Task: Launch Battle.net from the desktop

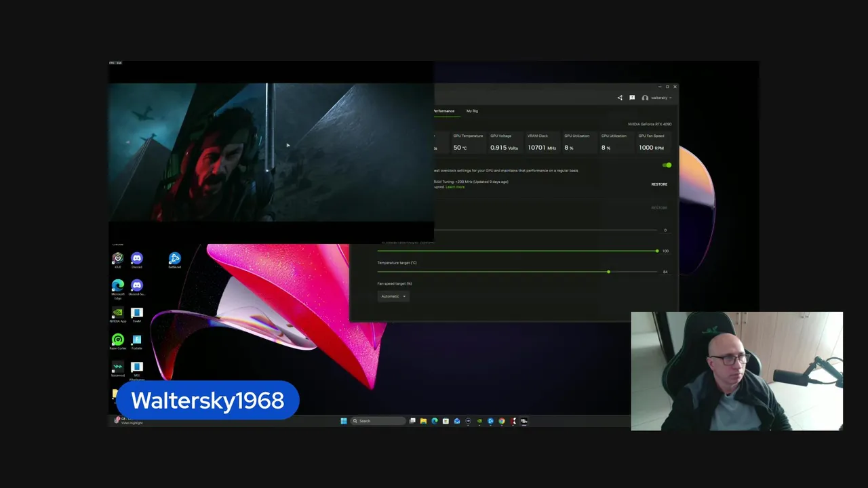Action: [175, 260]
